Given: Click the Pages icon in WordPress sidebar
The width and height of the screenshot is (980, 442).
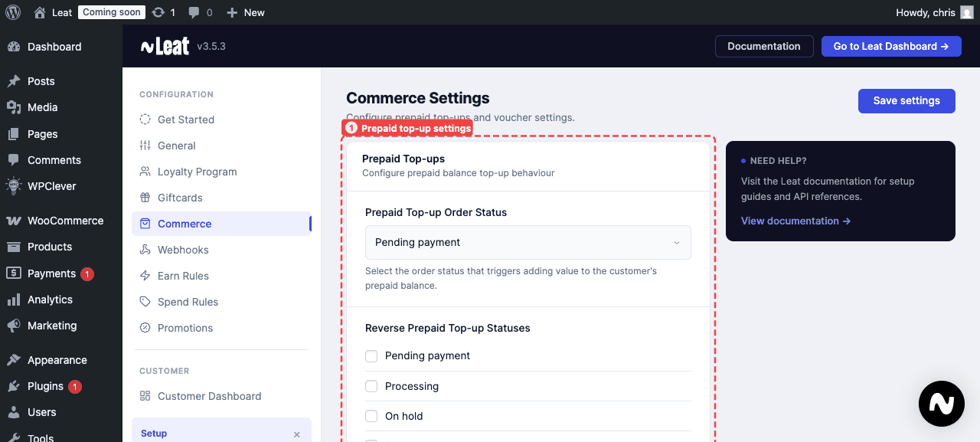Looking at the screenshot, I should [x=14, y=134].
